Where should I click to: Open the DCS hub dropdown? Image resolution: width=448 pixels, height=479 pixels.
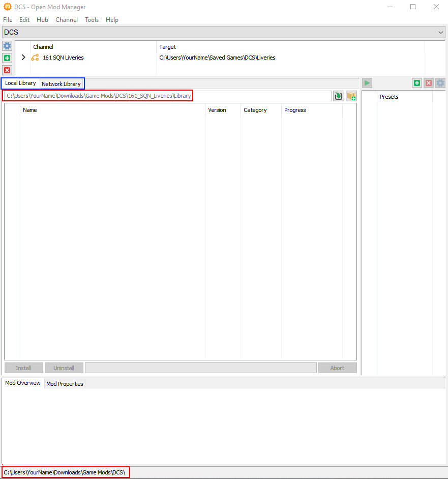(x=442, y=32)
